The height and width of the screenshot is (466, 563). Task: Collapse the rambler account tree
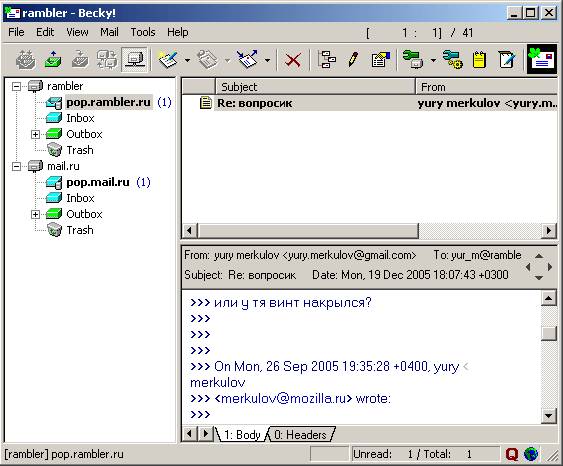coord(16,86)
